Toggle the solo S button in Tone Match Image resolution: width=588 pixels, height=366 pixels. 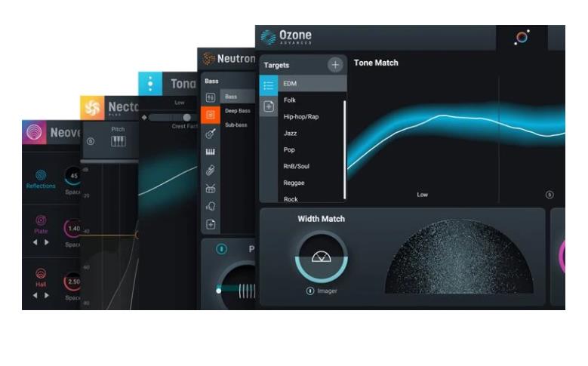550,195
